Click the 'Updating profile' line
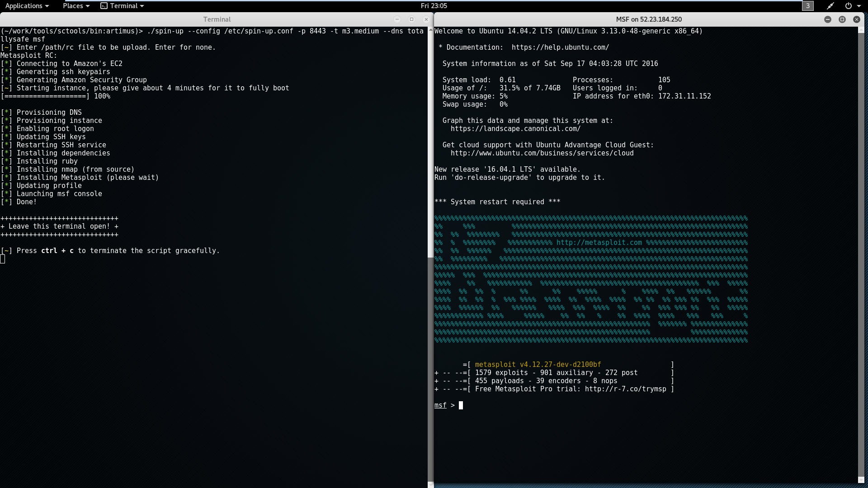This screenshot has height=488, width=868. [x=41, y=186]
